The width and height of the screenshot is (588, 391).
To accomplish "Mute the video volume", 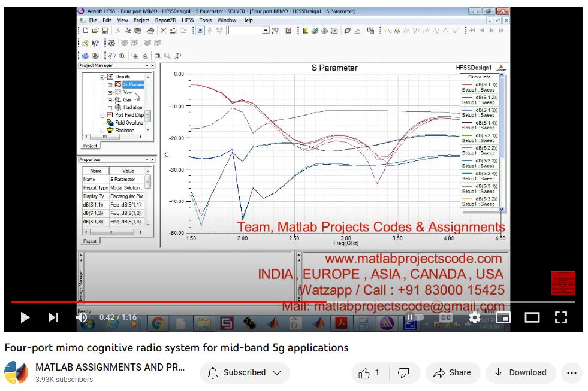I will [x=82, y=317].
